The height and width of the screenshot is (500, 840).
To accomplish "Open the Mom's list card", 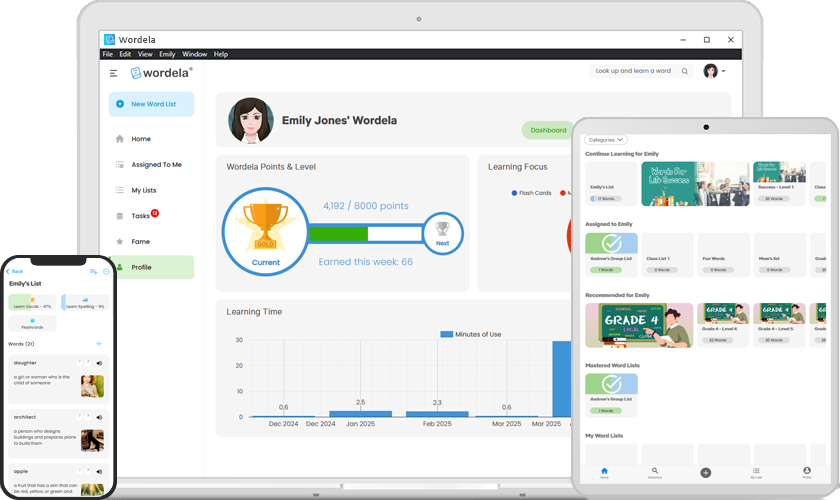I will click(779, 255).
